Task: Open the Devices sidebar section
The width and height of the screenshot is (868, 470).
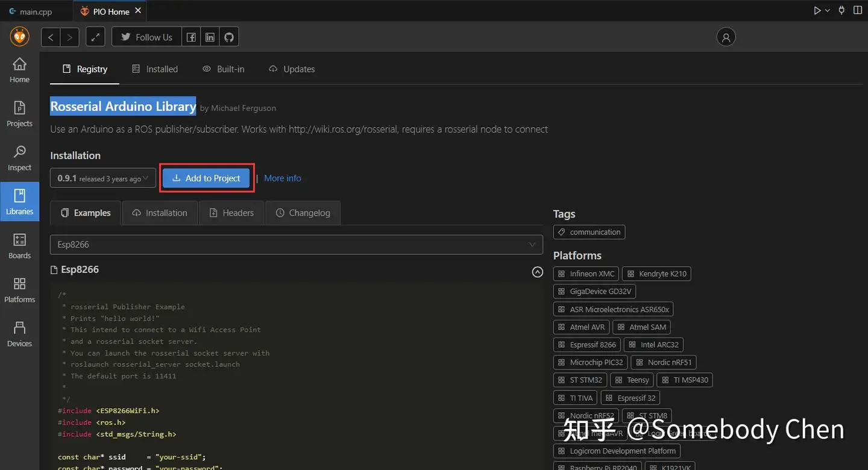Action: coord(19,334)
